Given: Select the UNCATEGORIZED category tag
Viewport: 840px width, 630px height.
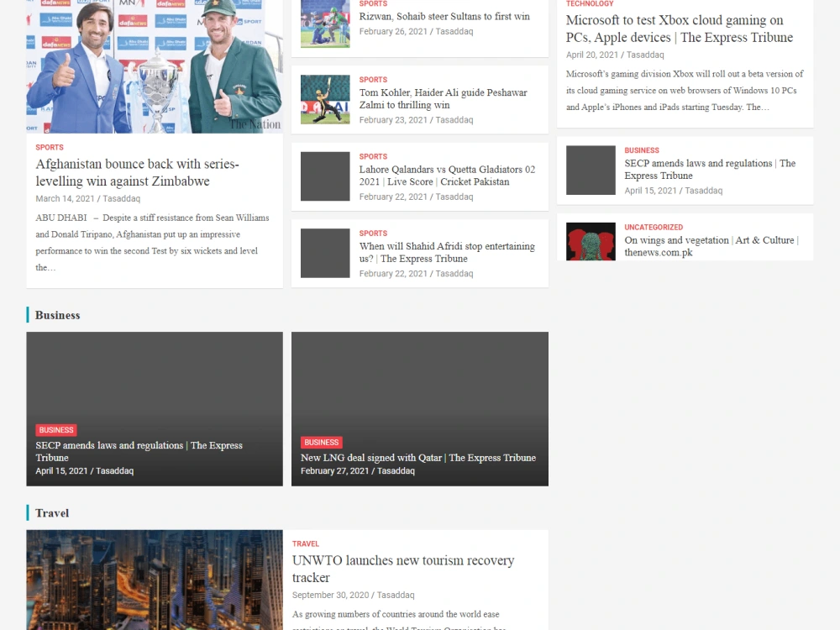Looking at the screenshot, I should point(653,227).
